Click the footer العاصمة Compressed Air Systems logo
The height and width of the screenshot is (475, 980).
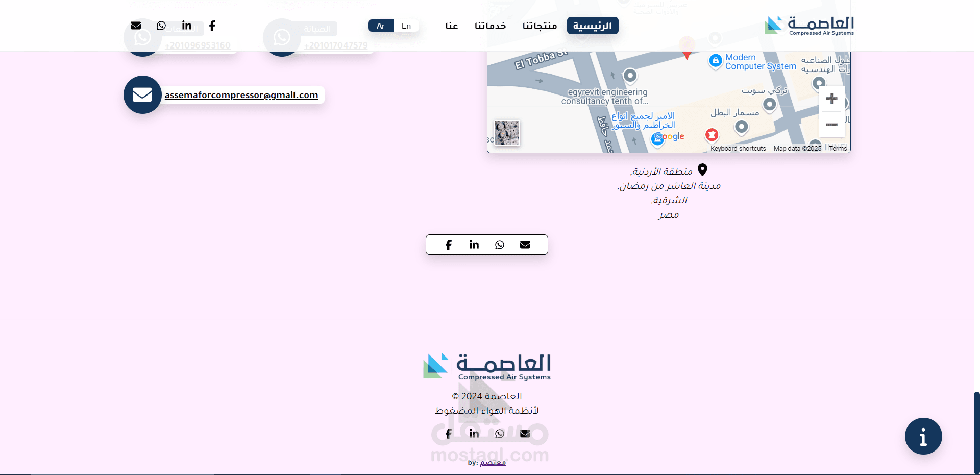(487, 367)
